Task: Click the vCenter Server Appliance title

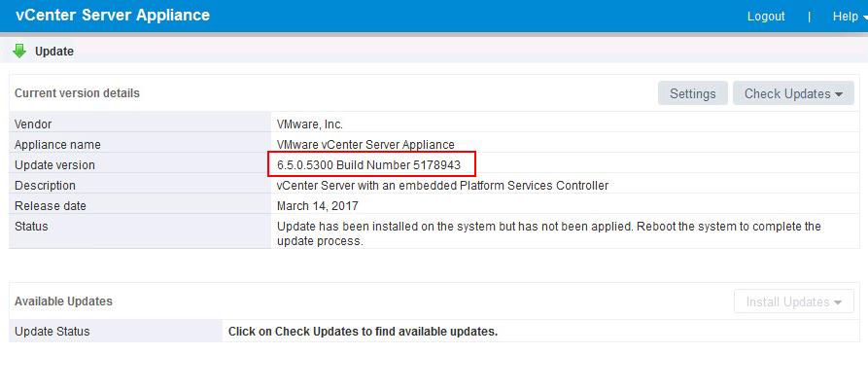Action: (113, 16)
